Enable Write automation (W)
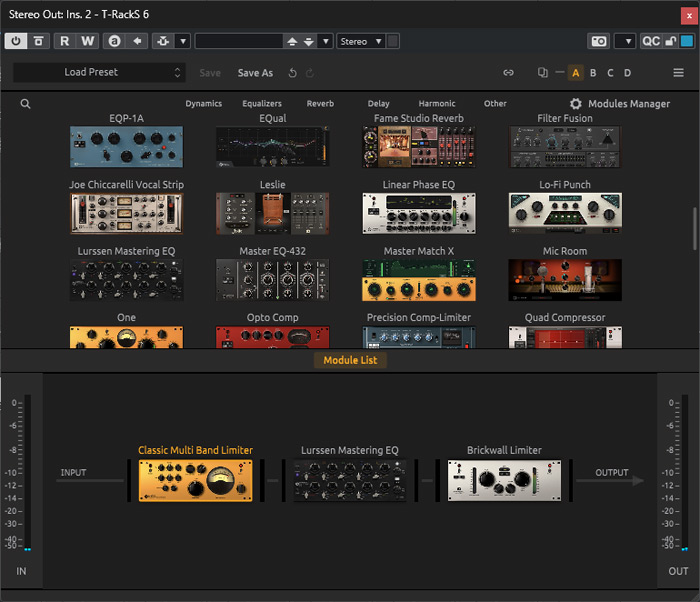700x602 pixels. pyautogui.click(x=88, y=41)
